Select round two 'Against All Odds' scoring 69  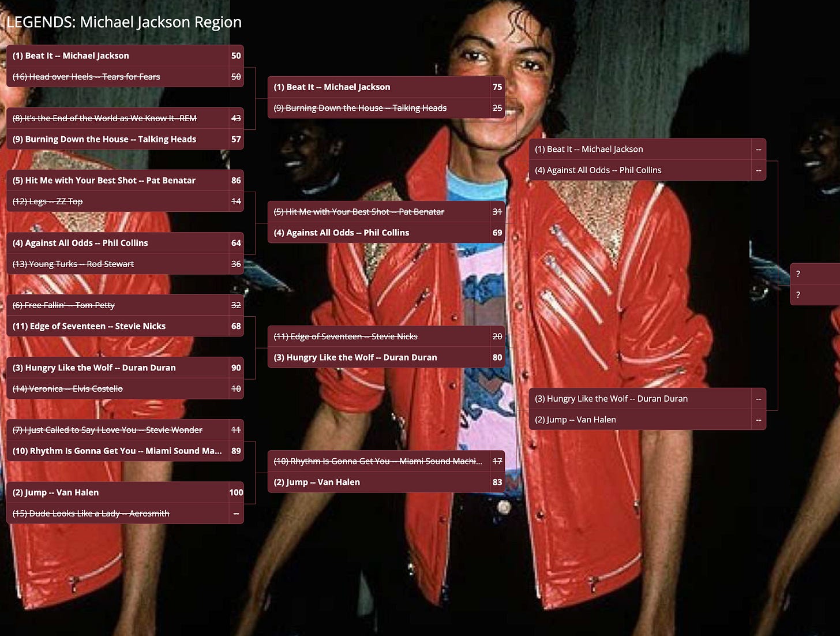(387, 233)
